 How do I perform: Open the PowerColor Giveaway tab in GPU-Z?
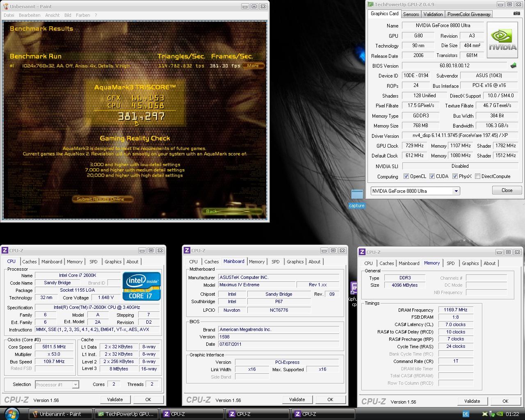(x=469, y=14)
